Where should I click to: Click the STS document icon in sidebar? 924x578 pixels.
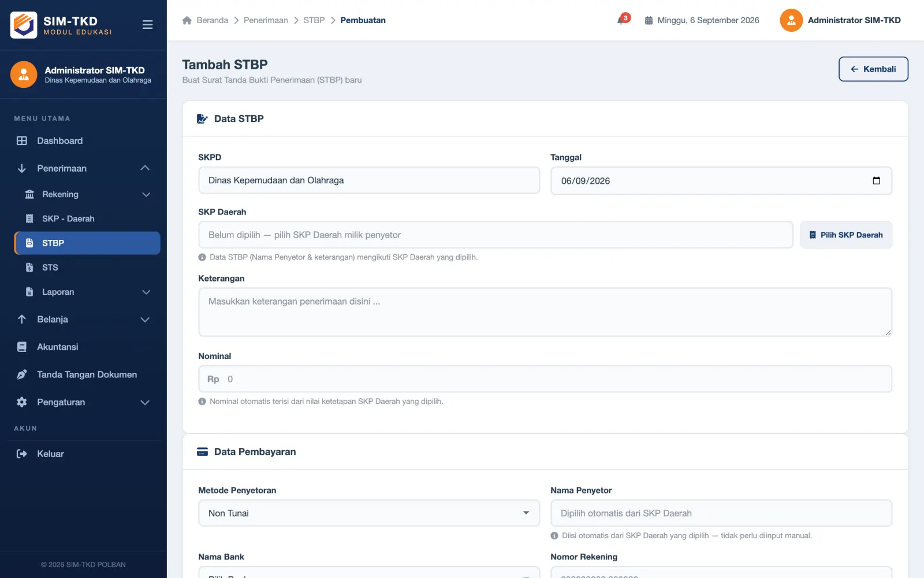coord(29,267)
